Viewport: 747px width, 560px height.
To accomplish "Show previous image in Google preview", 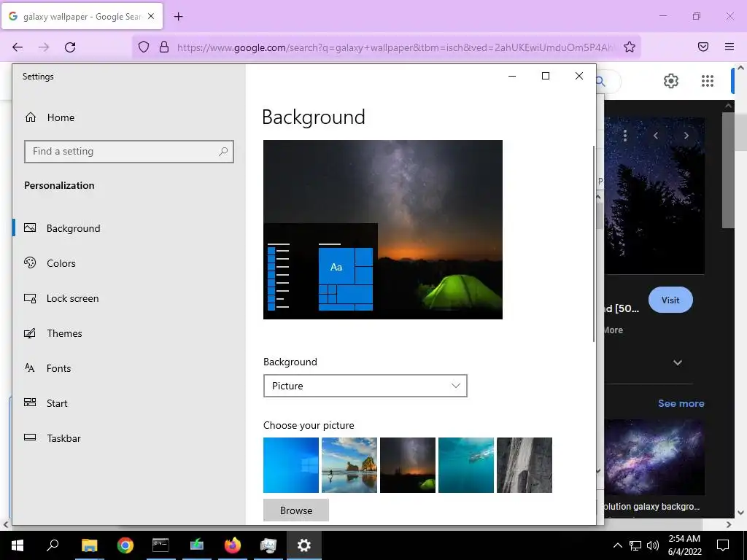I will pos(656,136).
